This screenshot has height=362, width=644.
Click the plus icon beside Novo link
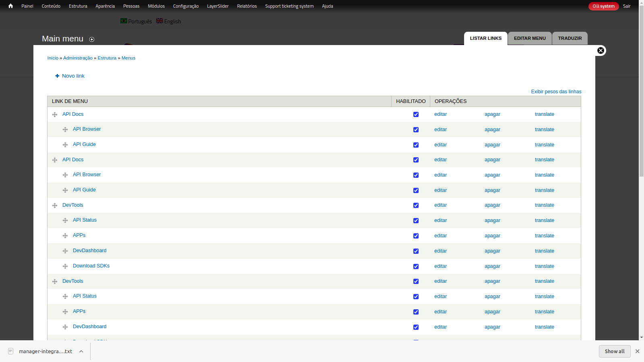coord(57,76)
